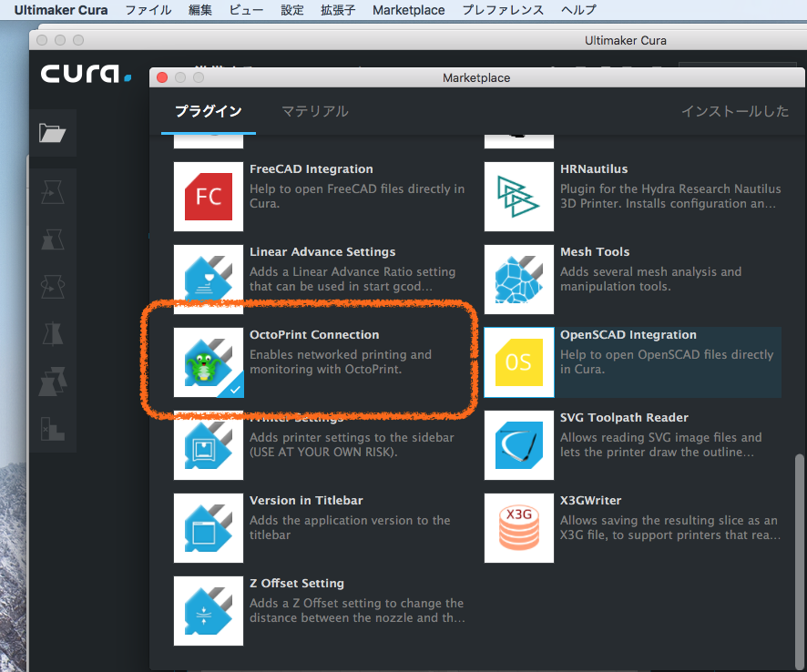Click 'Enables networked printing and monitoring' description
Image resolution: width=807 pixels, height=672 pixels.
pyautogui.click(x=341, y=361)
